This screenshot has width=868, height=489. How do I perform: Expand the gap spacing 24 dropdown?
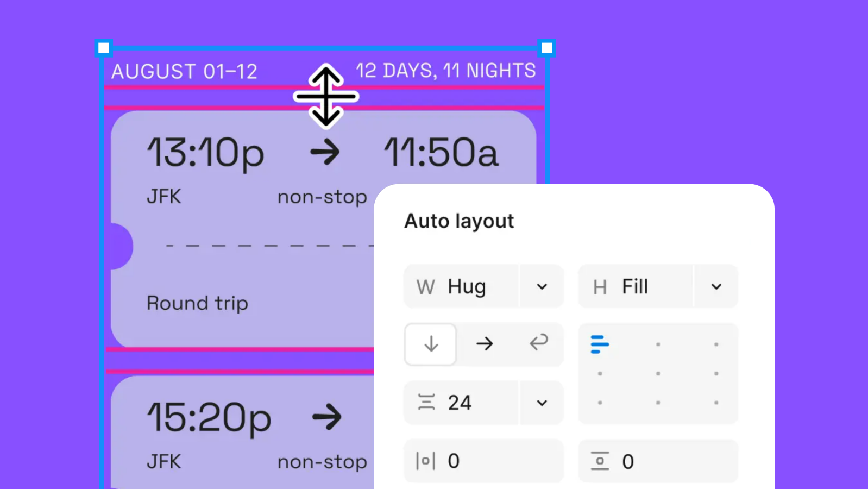[542, 403]
